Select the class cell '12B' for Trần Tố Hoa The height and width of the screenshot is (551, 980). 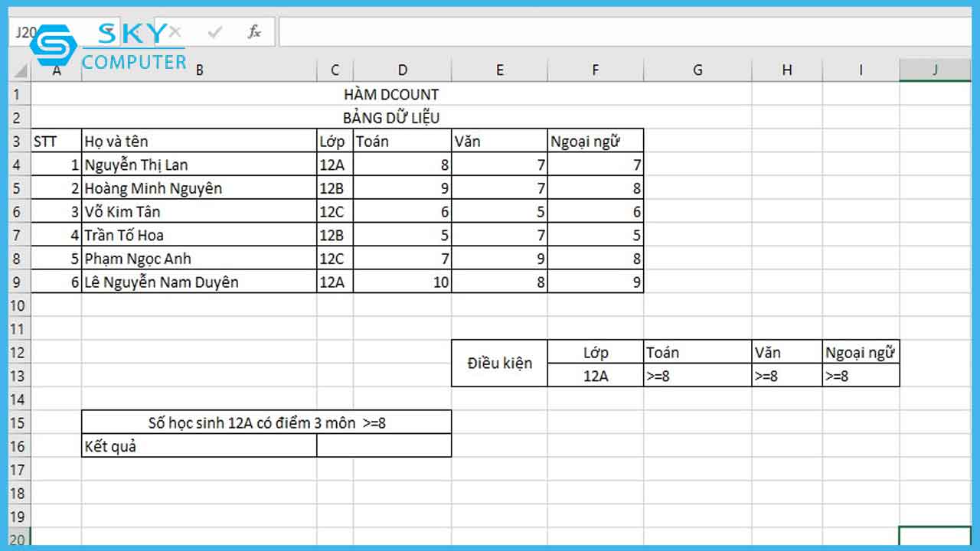tap(335, 235)
